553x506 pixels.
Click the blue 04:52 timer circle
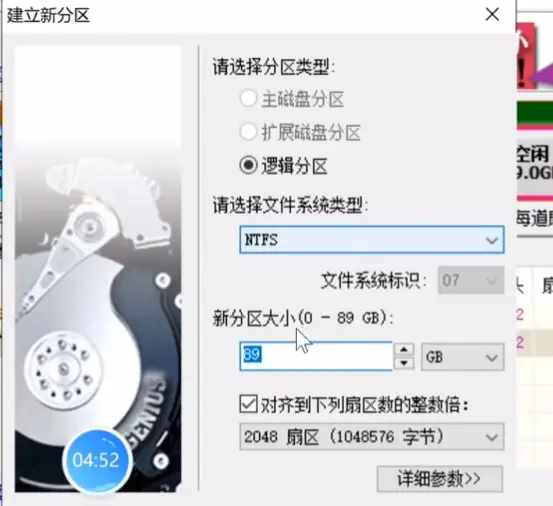(x=97, y=460)
